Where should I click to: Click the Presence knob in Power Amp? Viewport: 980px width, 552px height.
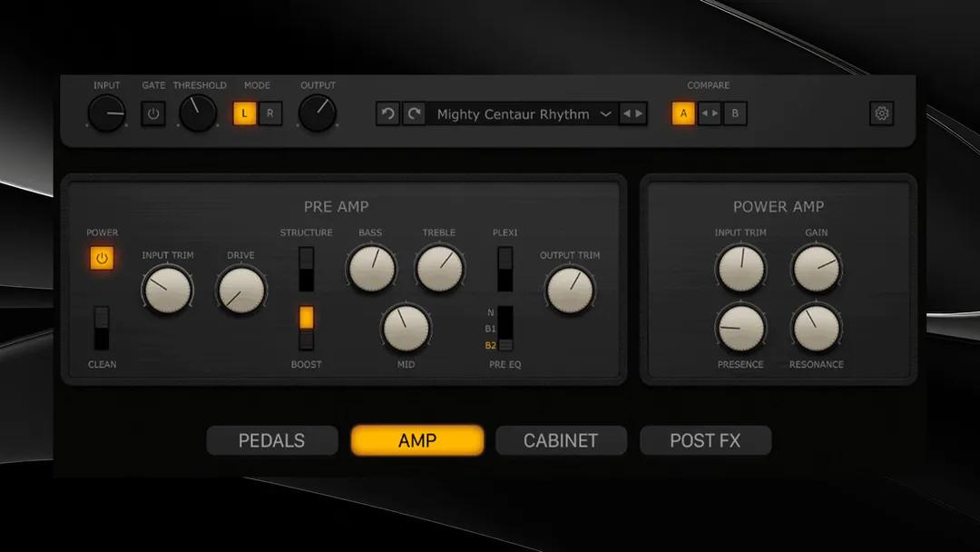coord(740,329)
